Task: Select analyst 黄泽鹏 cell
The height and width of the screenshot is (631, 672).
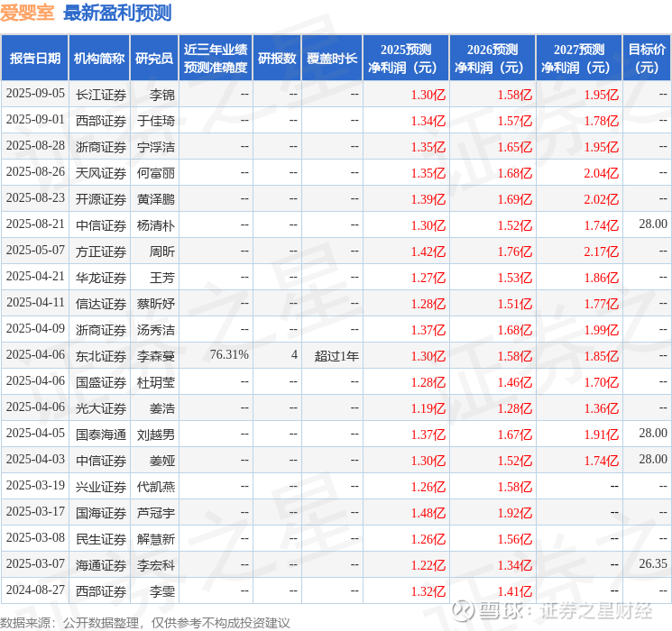Action: [x=156, y=199]
